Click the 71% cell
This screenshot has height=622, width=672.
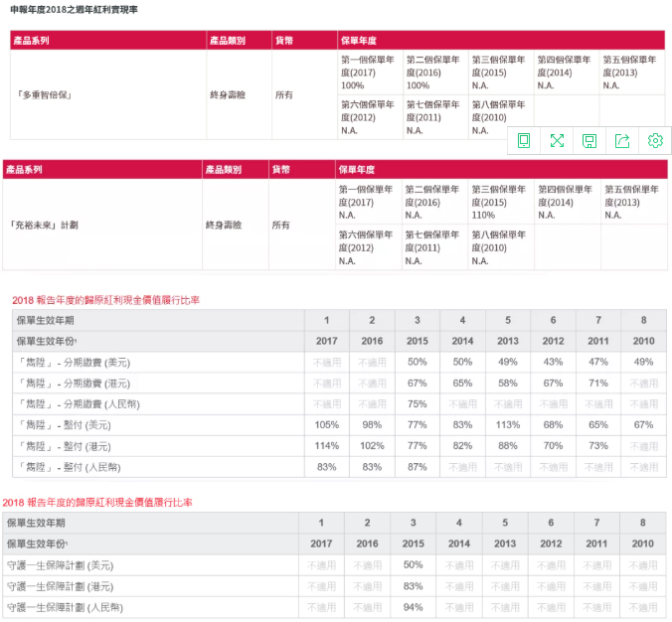coord(598,383)
